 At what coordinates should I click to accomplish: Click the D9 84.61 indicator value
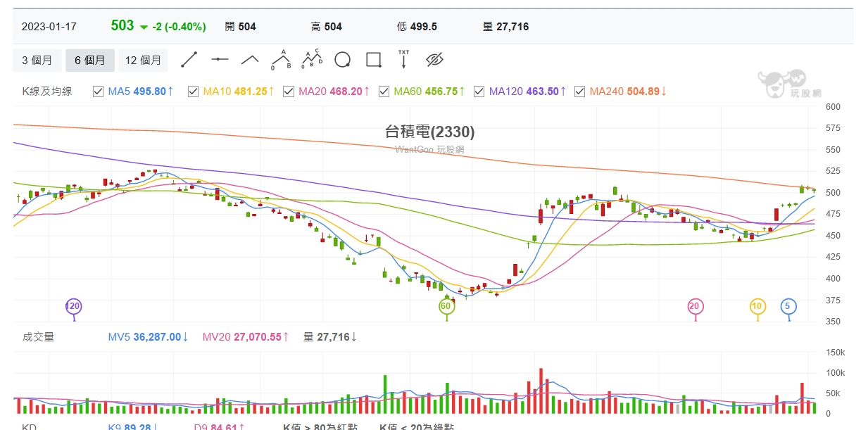(x=220, y=426)
